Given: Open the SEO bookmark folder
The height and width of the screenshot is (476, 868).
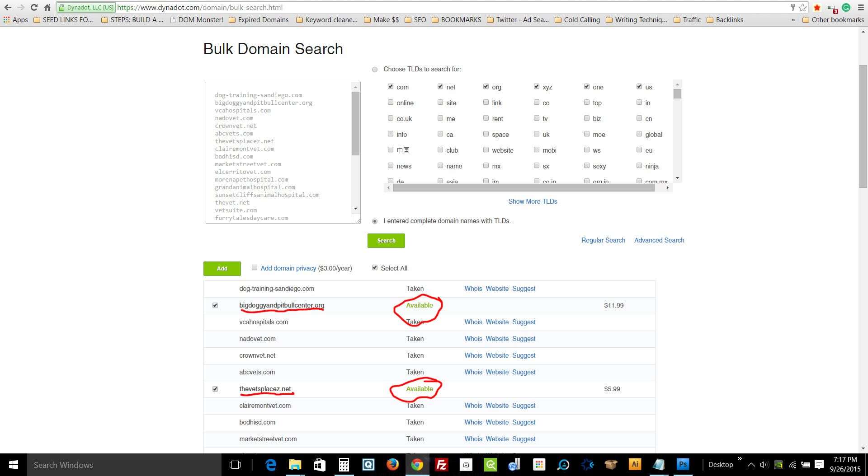Looking at the screenshot, I should (x=415, y=20).
